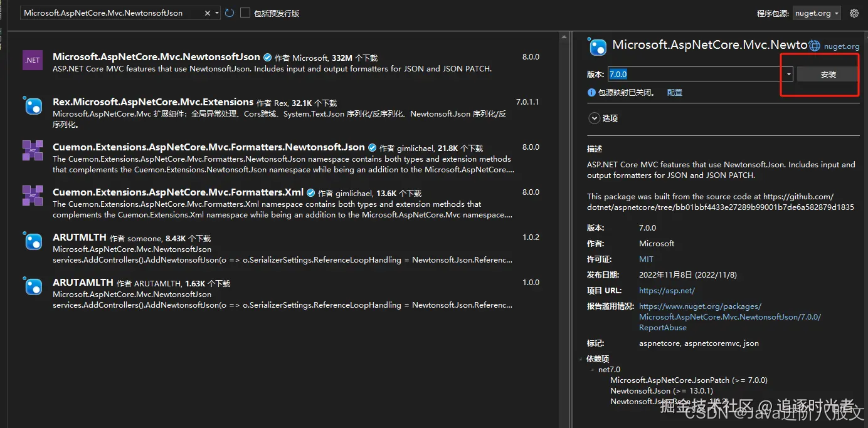The width and height of the screenshot is (868, 428).
Task: Click the info icon before 包源映射已关闭 message
Action: (591, 92)
